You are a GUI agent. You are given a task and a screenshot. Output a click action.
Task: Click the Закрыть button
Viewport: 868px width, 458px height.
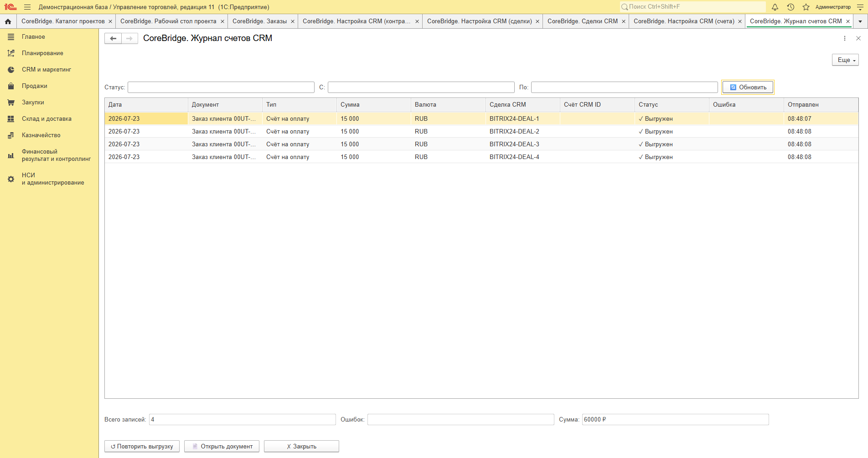pyautogui.click(x=301, y=447)
